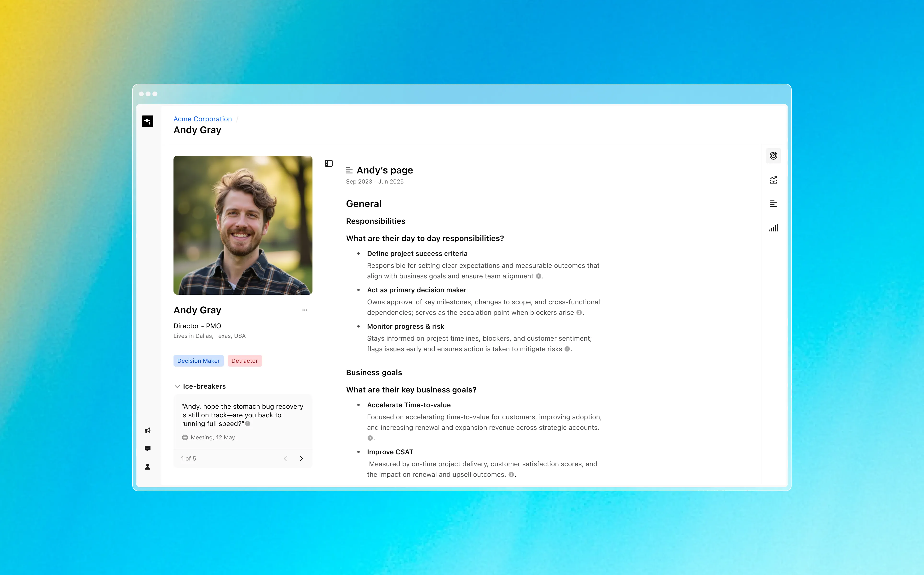Viewport: 924px width, 575px height.
Task: Collapse the Ice-breakers section
Action: [x=177, y=386]
